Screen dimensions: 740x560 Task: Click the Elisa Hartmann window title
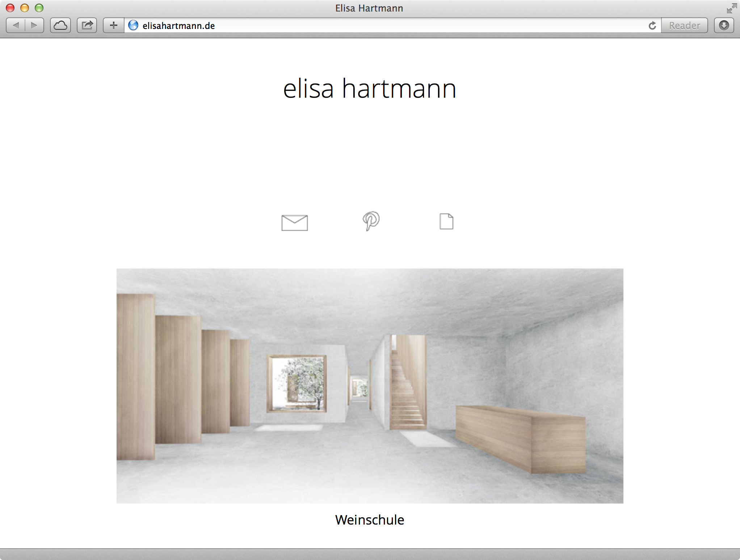click(x=369, y=8)
